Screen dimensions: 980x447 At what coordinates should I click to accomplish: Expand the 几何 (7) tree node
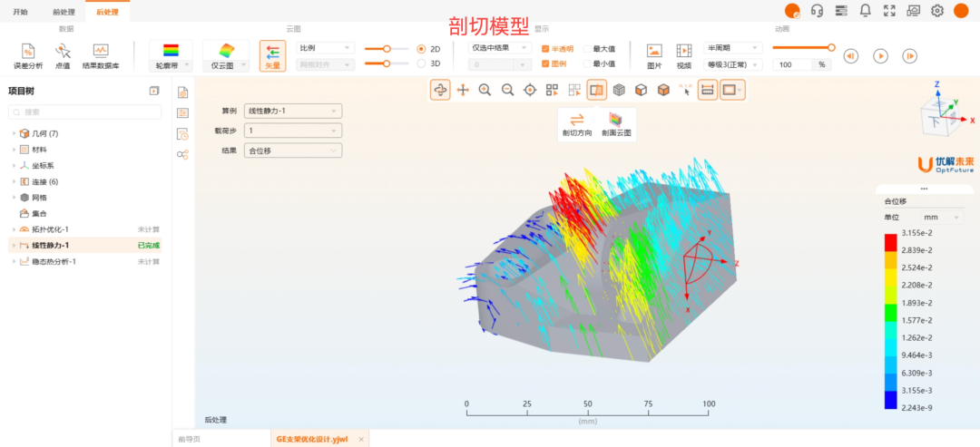(x=14, y=133)
